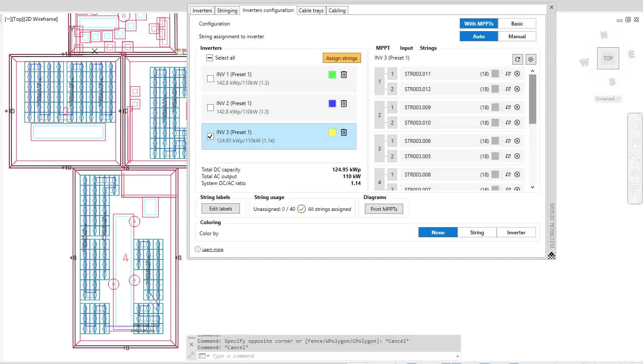Click the INV 1 green color swatch
643x364 pixels.
(x=332, y=74)
